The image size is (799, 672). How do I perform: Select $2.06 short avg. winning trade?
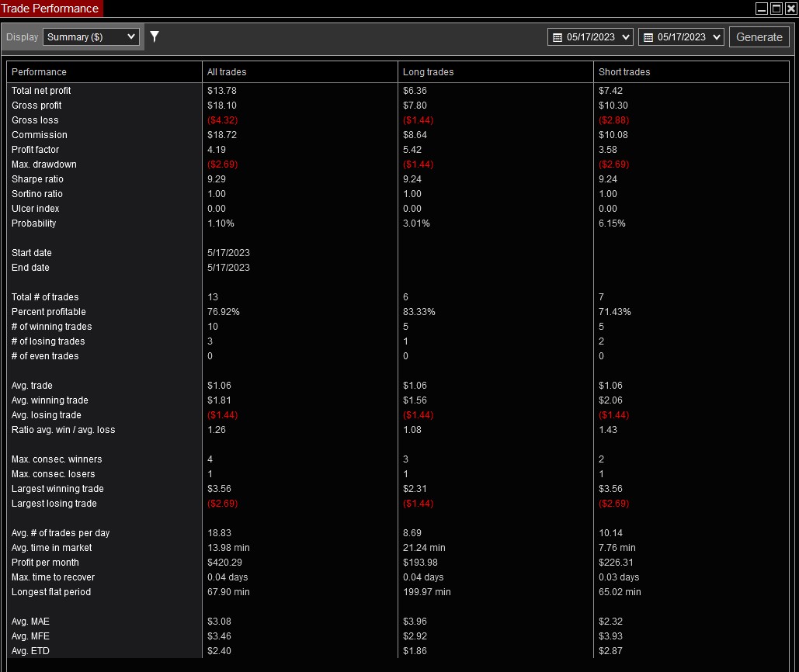[x=610, y=400]
